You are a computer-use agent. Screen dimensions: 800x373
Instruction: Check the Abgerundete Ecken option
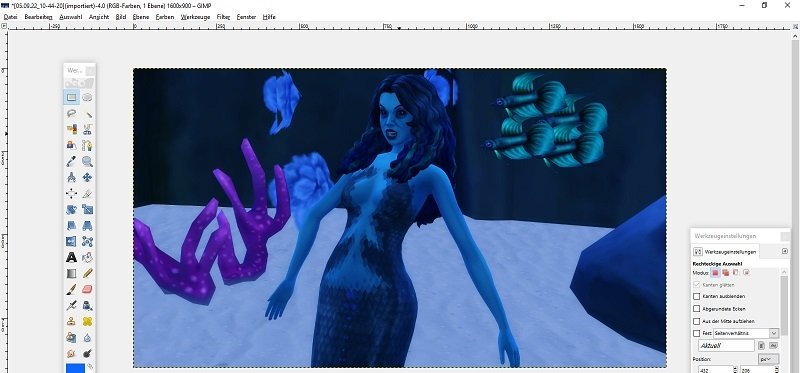(696, 309)
